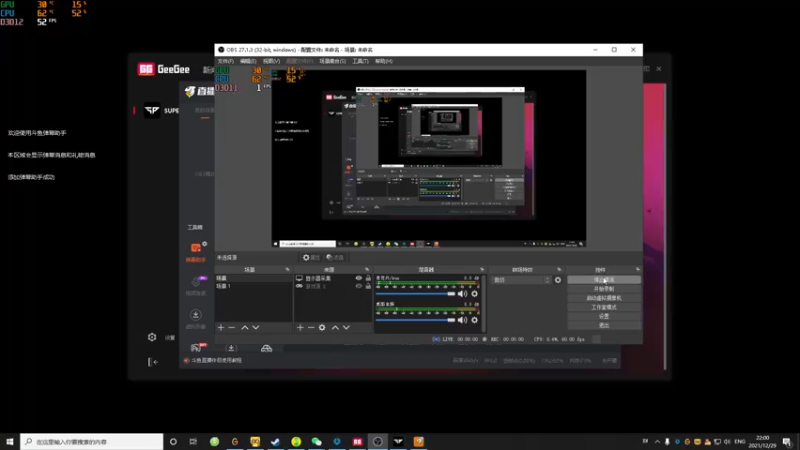This screenshot has height=450, width=800.
Task: Pop out the Sources dock panel
Action: 367,269
